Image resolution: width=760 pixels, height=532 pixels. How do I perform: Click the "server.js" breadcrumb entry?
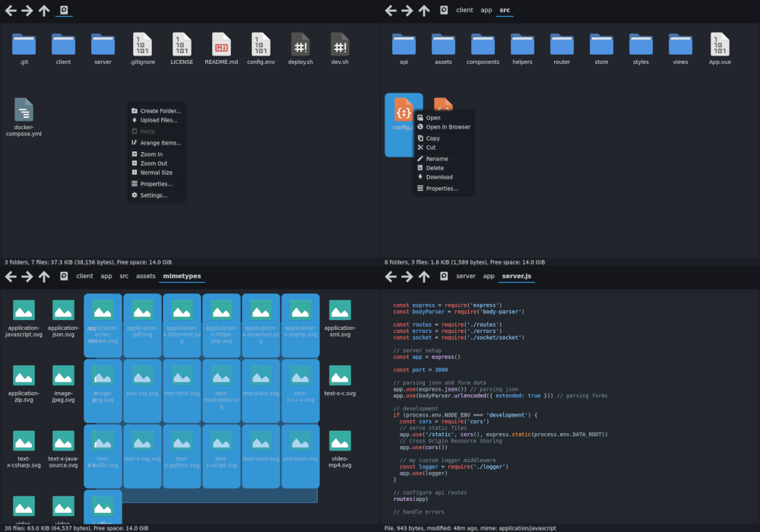[516, 276]
